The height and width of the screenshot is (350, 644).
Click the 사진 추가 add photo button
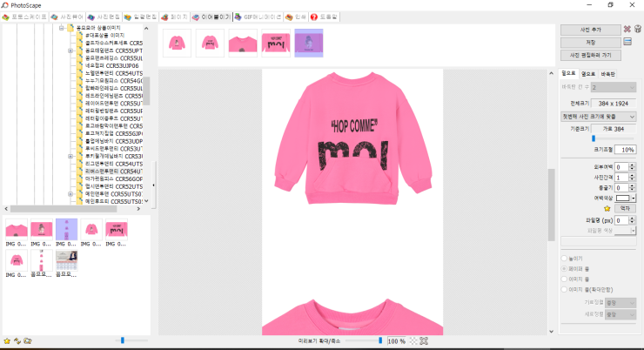pyautogui.click(x=590, y=30)
